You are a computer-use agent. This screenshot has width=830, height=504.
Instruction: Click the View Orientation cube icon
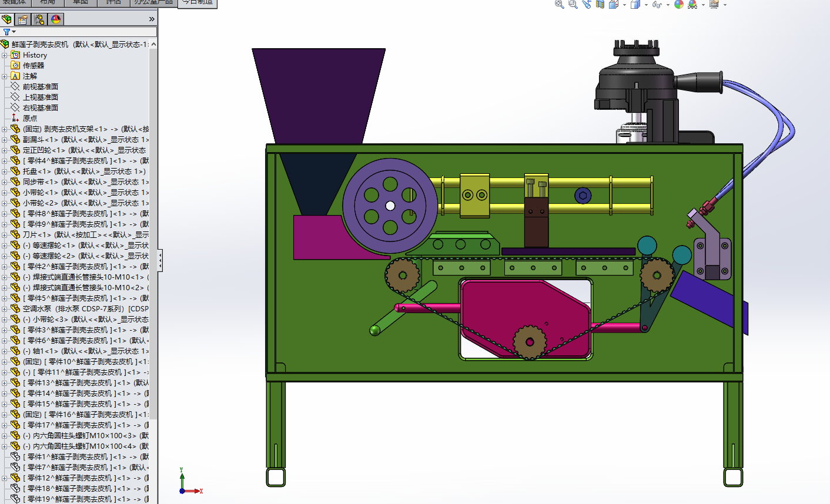614,4
